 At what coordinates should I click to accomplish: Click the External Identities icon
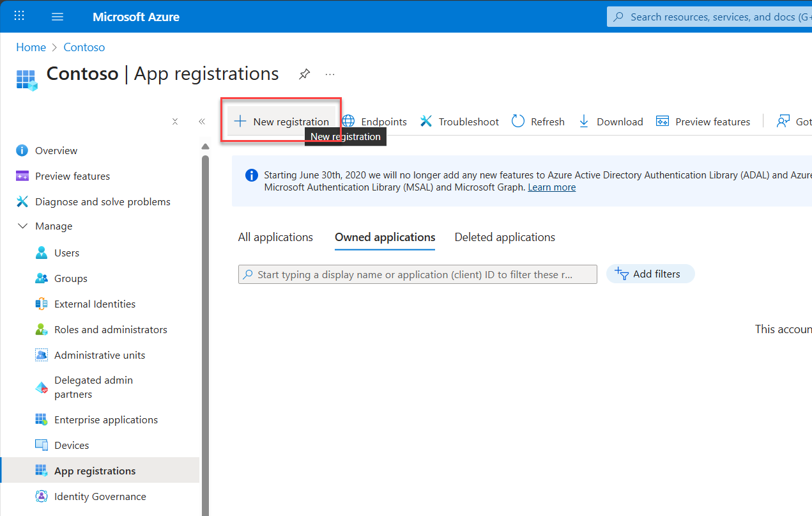42,304
